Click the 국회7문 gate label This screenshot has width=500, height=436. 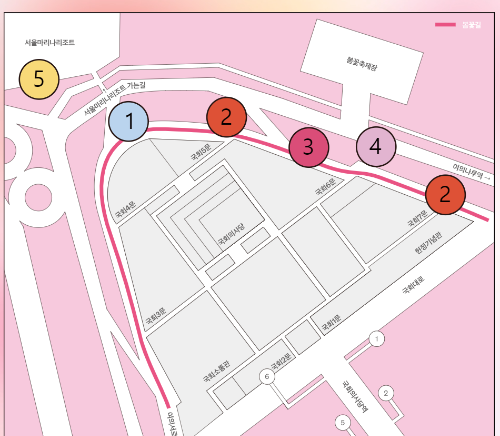(418, 218)
